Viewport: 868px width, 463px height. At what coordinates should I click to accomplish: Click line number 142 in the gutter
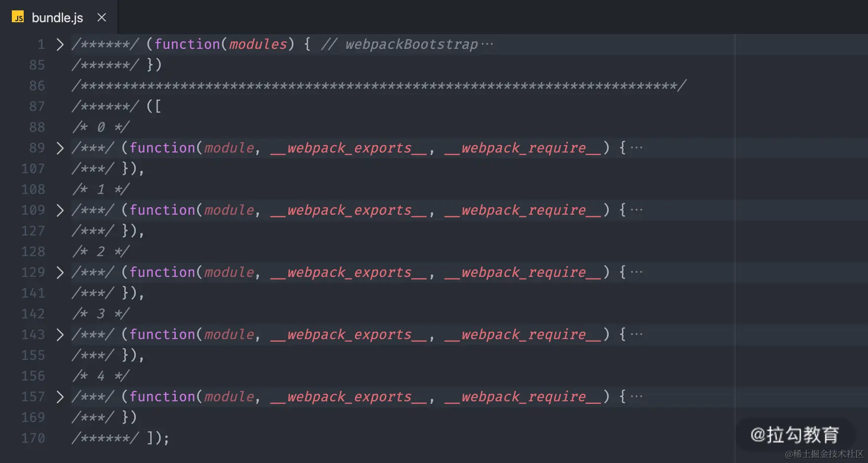(x=33, y=314)
